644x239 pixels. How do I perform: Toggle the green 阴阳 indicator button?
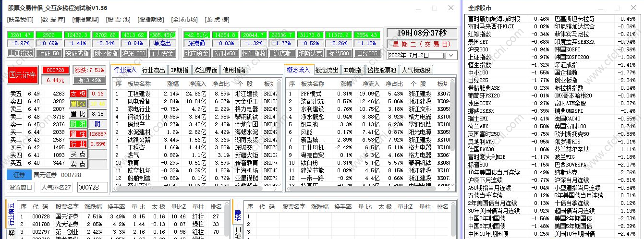[78, 124]
